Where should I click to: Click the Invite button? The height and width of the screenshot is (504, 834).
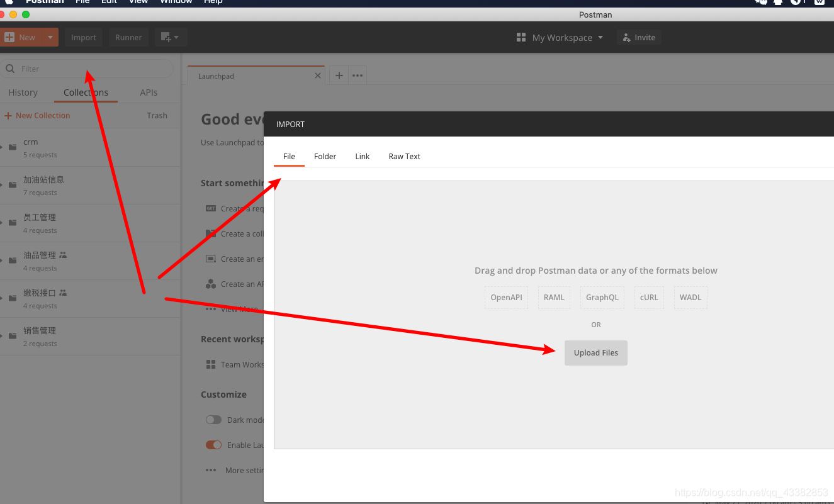click(639, 38)
